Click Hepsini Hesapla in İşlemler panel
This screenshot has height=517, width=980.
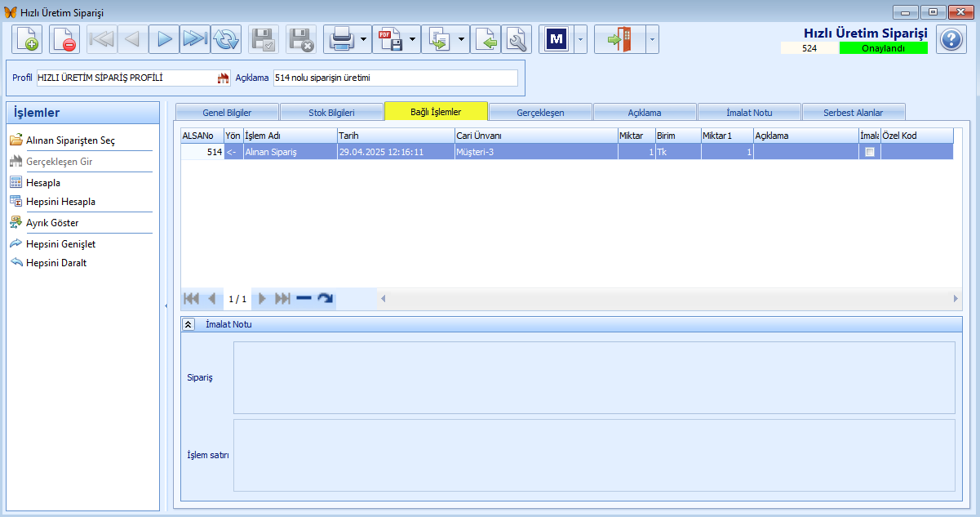click(60, 202)
